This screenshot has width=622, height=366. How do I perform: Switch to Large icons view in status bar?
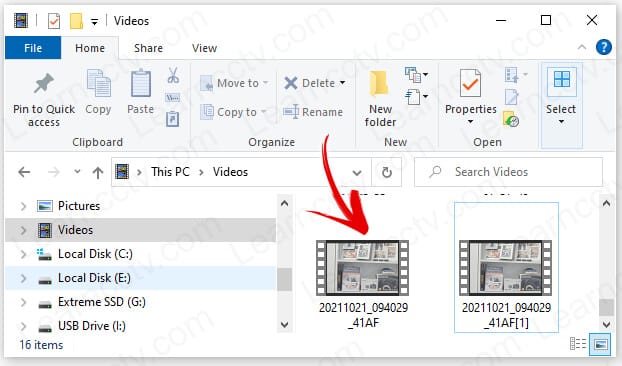pos(601,344)
